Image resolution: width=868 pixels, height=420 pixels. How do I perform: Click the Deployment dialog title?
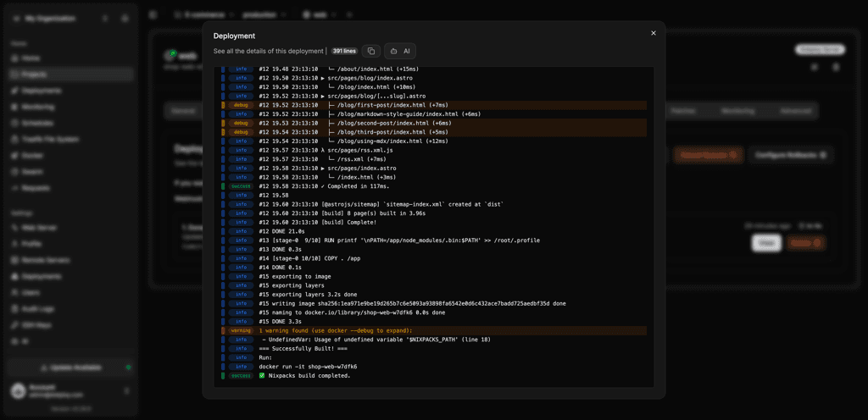(234, 36)
